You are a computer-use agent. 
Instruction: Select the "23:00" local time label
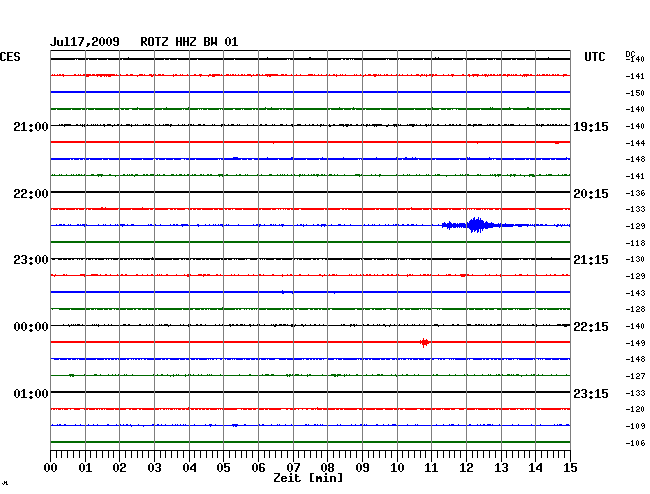click(x=31, y=260)
